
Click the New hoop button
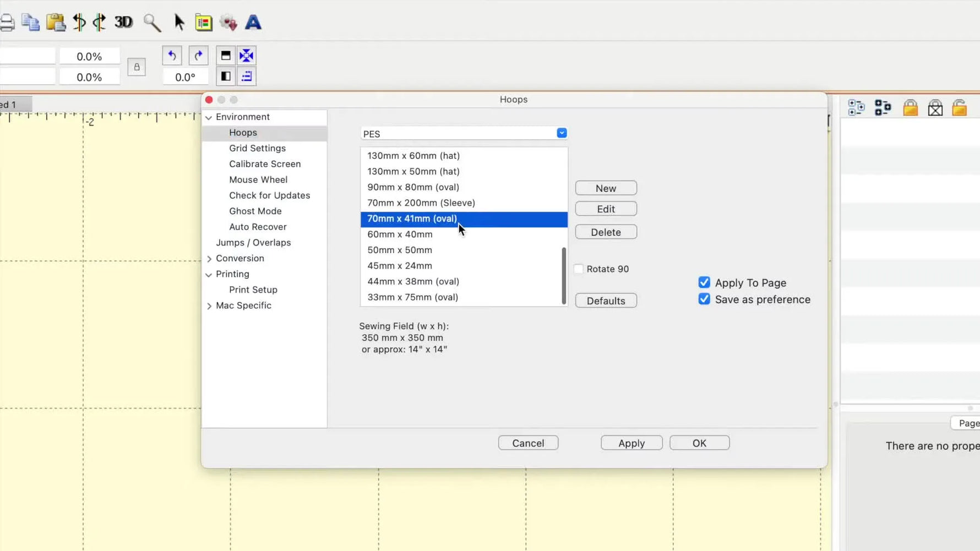click(606, 188)
